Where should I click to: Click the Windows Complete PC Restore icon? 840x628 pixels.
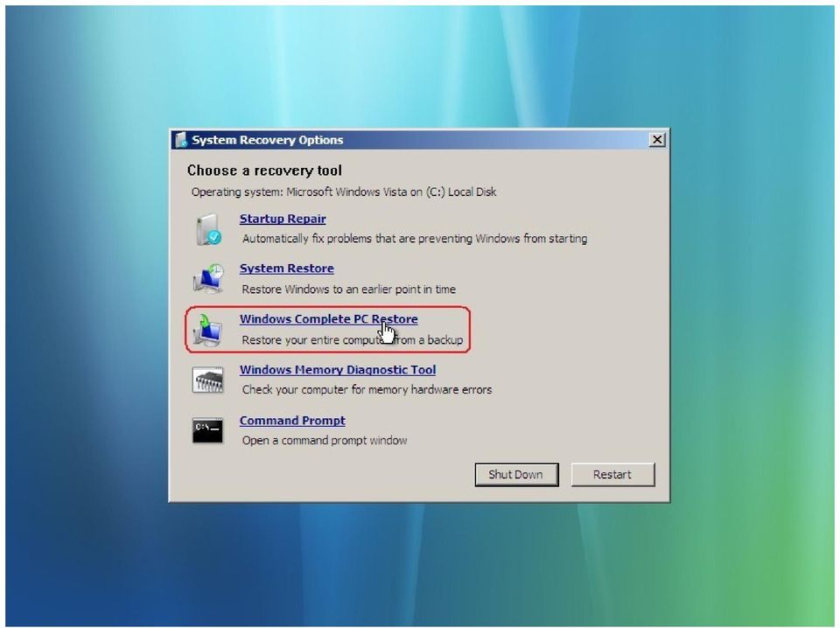pos(208,329)
